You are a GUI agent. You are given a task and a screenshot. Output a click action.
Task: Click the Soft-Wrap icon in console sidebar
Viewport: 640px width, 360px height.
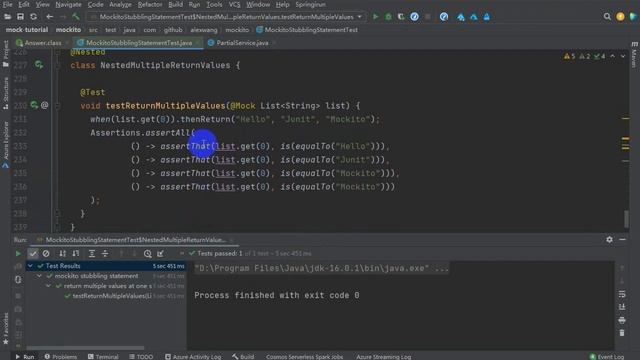(622, 294)
